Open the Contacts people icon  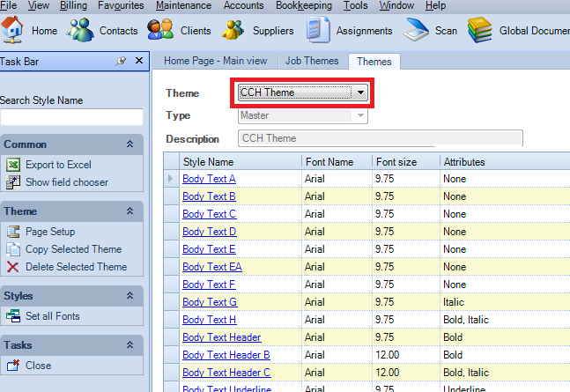click(x=79, y=30)
